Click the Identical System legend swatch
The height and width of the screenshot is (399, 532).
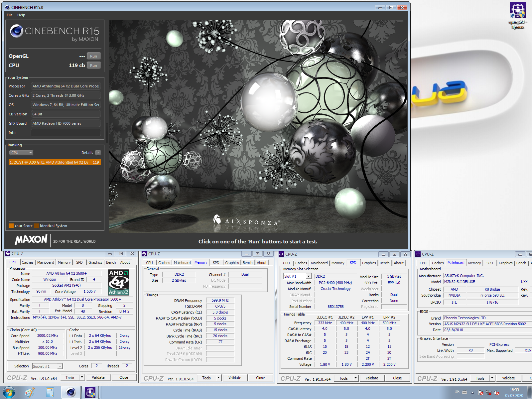(x=37, y=226)
